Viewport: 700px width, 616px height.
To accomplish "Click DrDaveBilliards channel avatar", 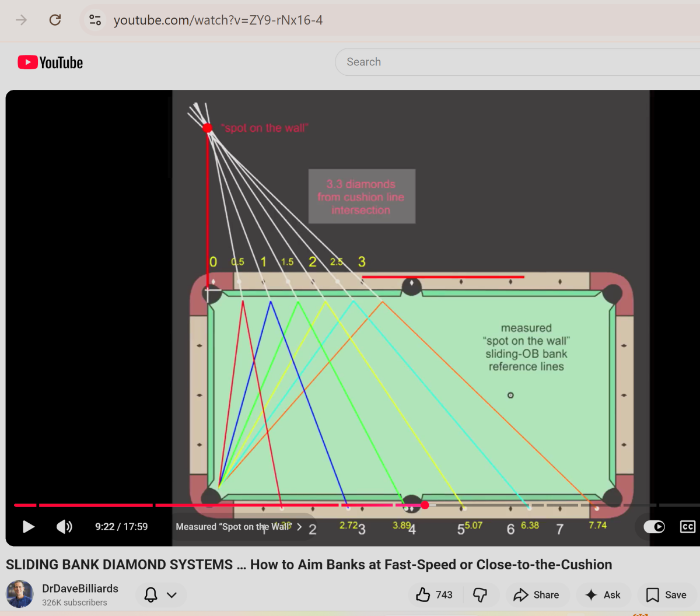I will (20, 594).
